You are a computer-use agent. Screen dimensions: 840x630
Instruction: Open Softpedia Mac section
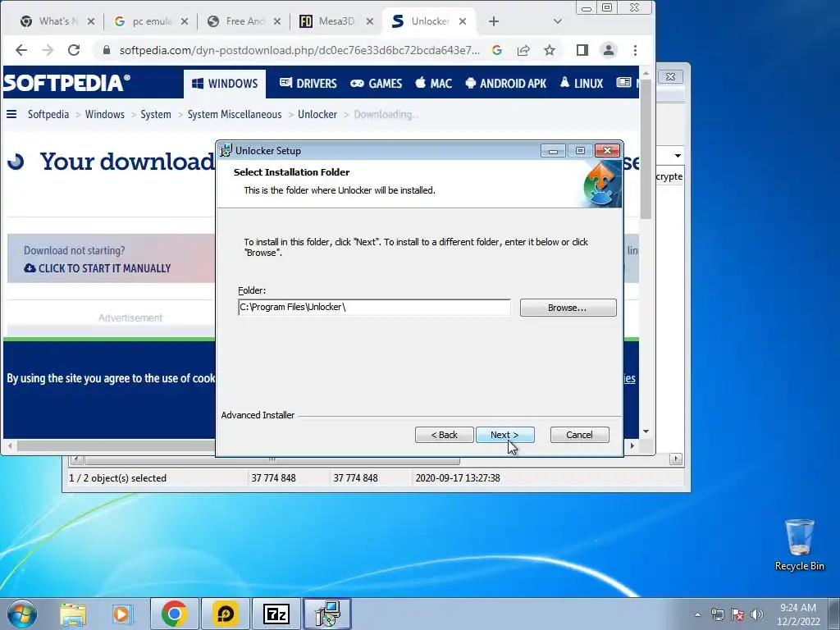coord(433,84)
